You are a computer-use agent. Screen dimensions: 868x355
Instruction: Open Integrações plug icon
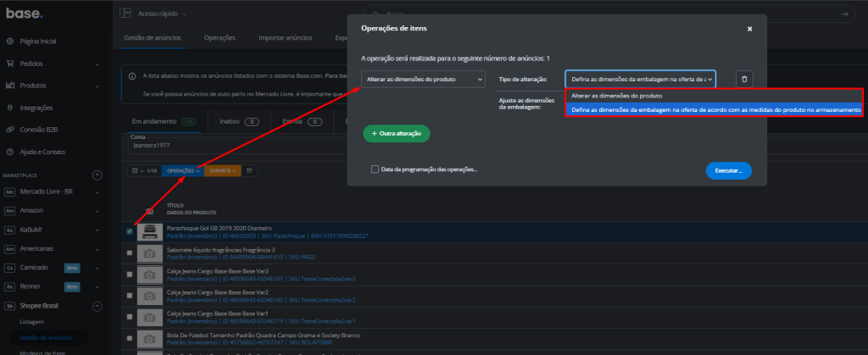[x=9, y=108]
